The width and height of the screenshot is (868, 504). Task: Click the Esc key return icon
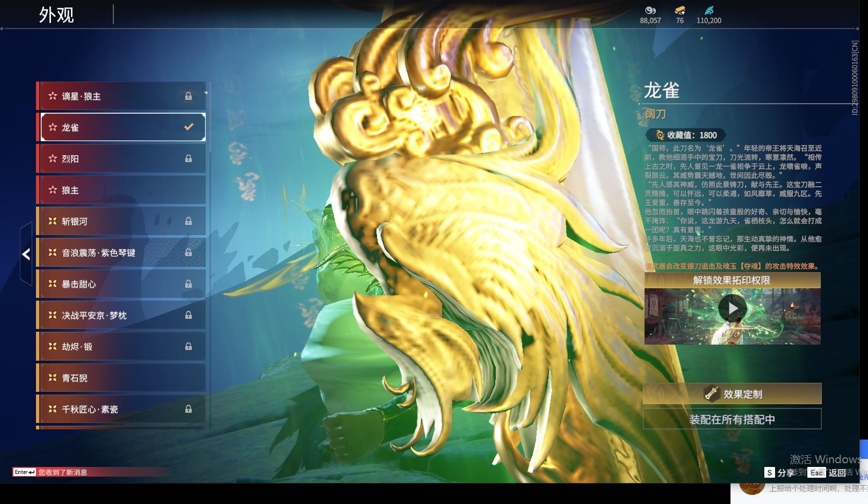[x=817, y=472]
